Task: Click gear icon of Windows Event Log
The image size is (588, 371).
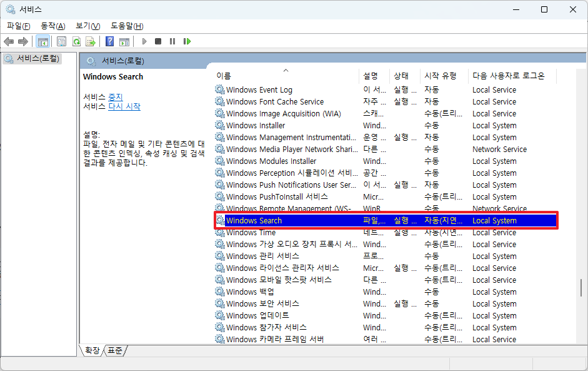Action: click(219, 89)
